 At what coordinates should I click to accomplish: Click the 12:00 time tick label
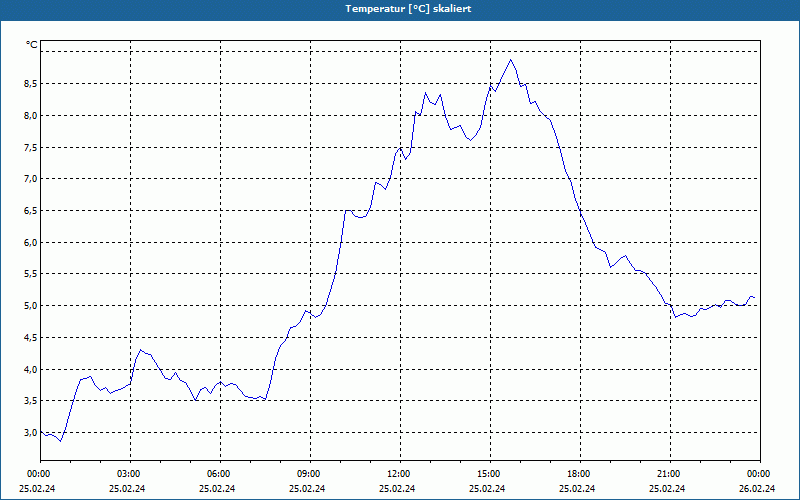400,474
